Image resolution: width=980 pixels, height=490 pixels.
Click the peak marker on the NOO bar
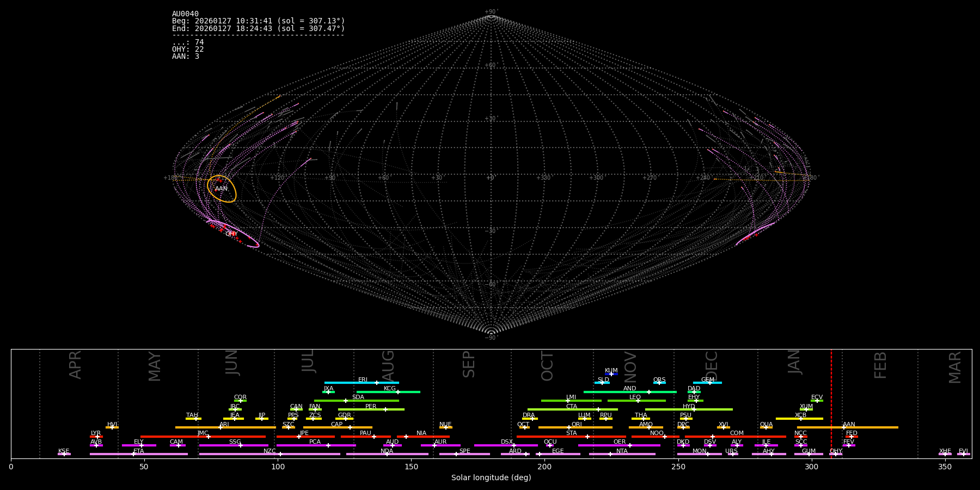point(665,437)
